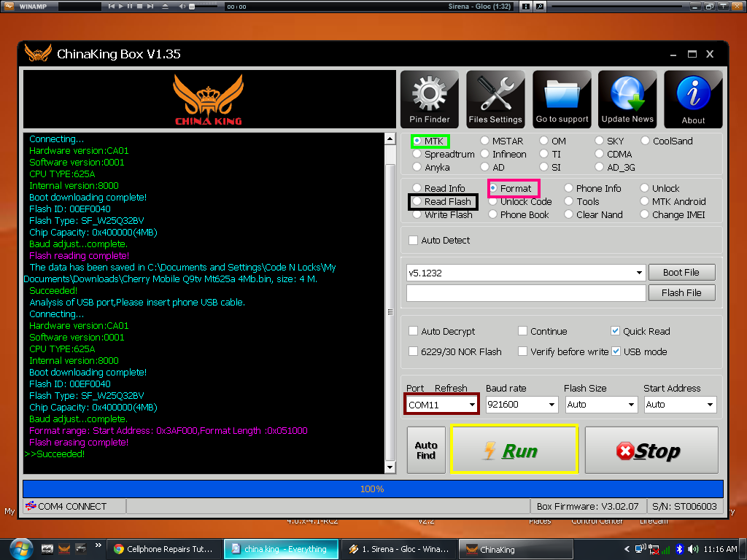Click the Run button
The image size is (747, 560).
(x=514, y=450)
